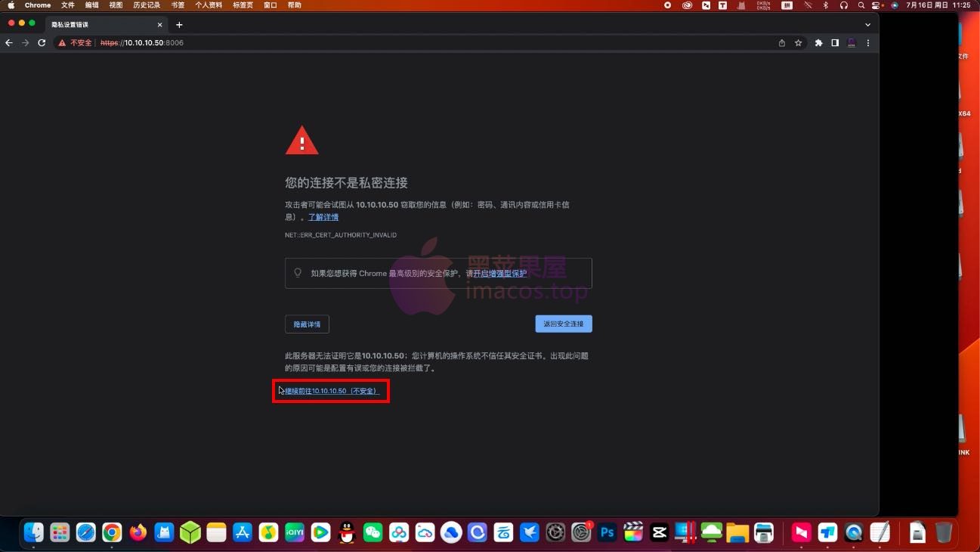Expand the tab search chevron

(867, 25)
